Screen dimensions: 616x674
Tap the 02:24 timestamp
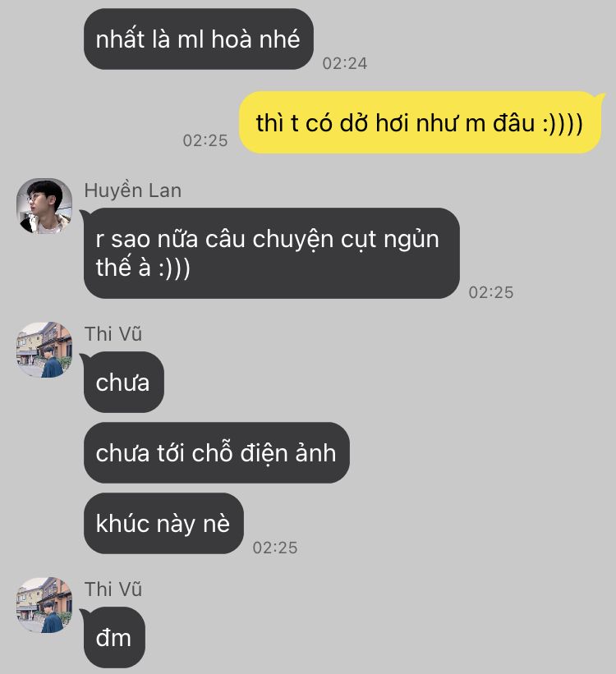(345, 63)
